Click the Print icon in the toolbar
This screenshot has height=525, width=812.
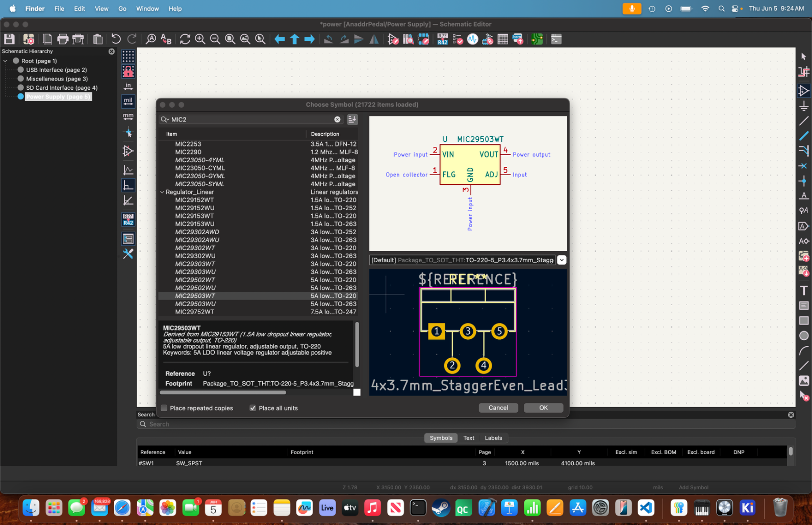pyautogui.click(x=63, y=39)
